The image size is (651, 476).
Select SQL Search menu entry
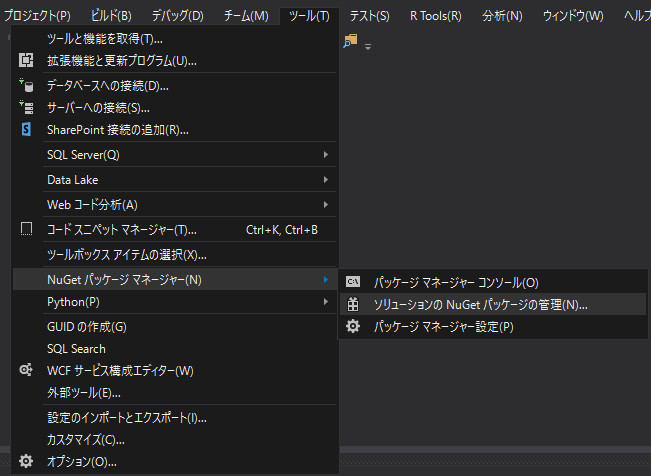tap(175, 348)
